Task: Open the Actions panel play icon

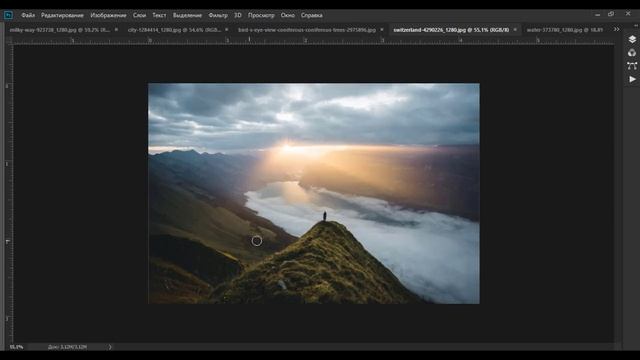Action: click(x=632, y=79)
